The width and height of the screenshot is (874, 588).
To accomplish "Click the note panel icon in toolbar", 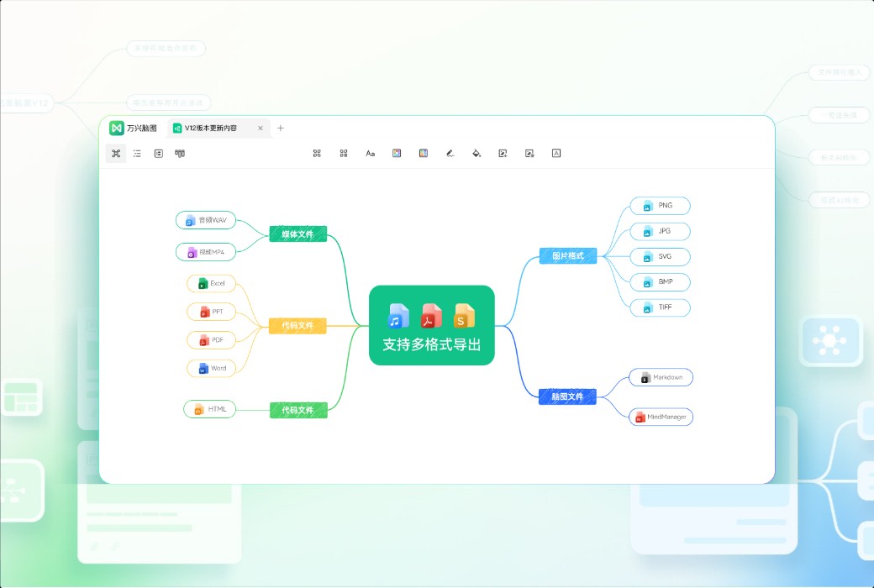I will click(158, 153).
